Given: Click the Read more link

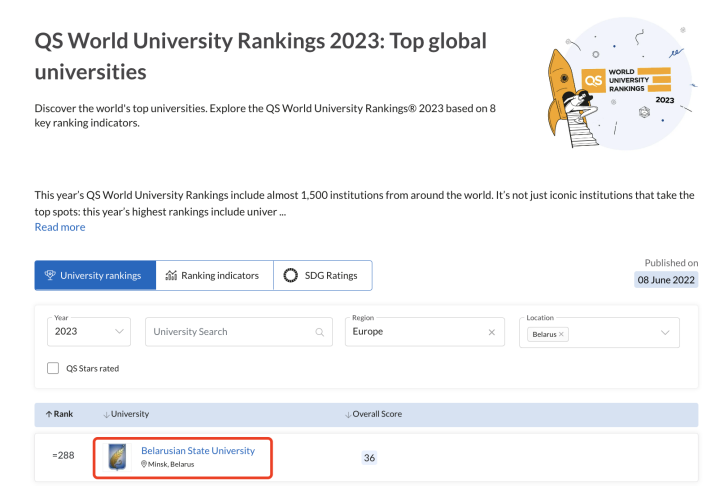Looking at the screenshot, I should [x=60, y=227].
